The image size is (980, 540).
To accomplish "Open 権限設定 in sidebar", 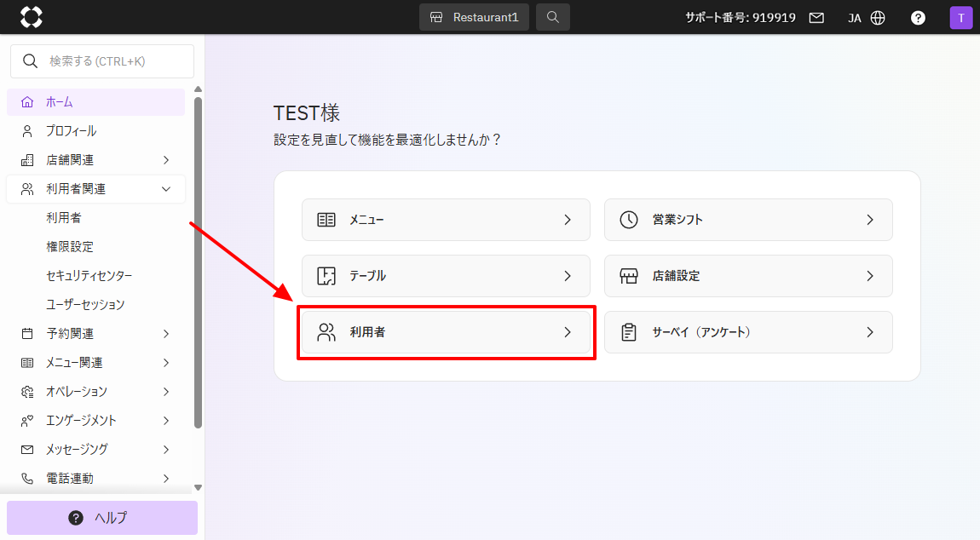I will pos(70,246).
